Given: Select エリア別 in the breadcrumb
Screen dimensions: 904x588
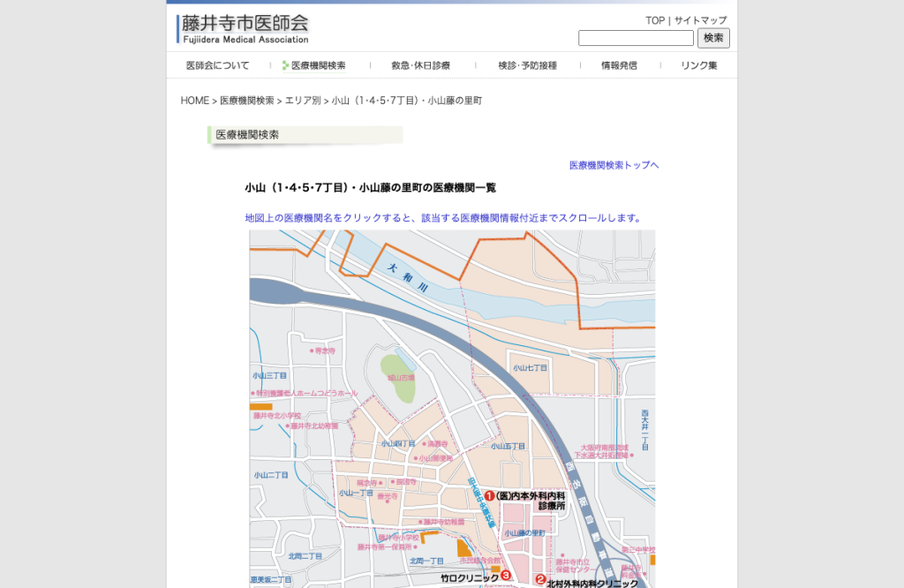Looking at the screenshot, I should point(303,101).
